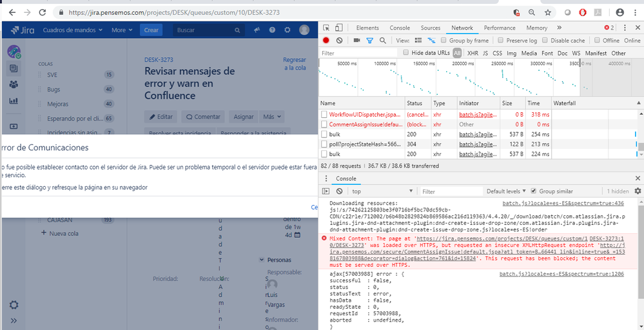Open Chrome three-dot menu
644x330 pixels.
pyautogui.click(x=634, y=13)
